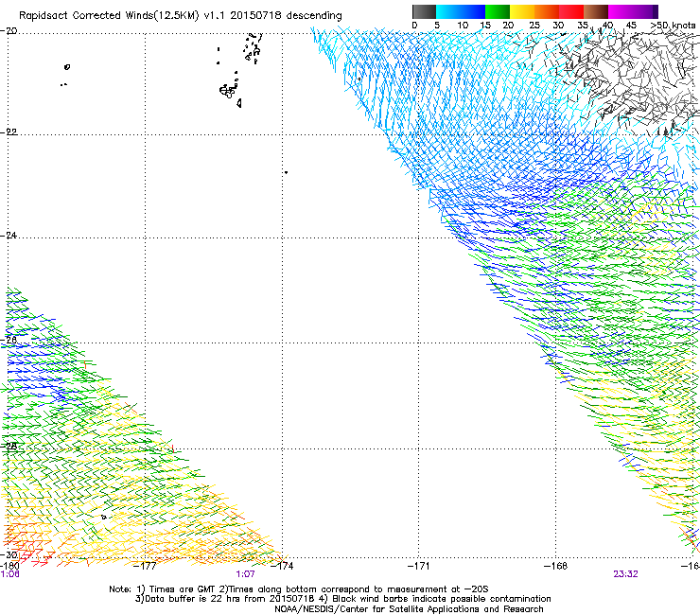This screenshot has height=615, width=700.
Task: Click the purple '1:07' pass time
Action: tap(246, 574)
